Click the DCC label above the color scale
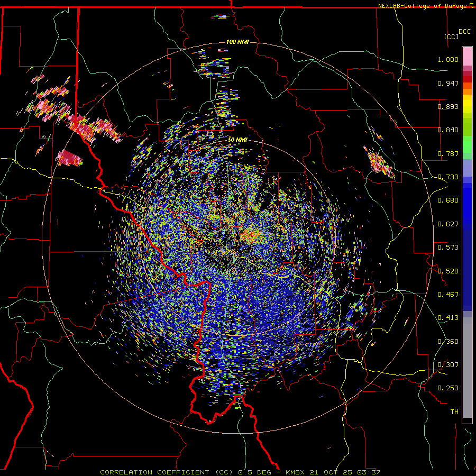Viewport: 476px width, 476px height. [465, 32]
